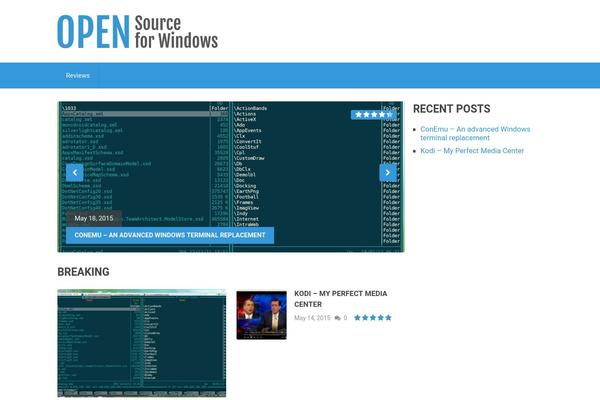
Task: Click the comments icon on Kodi post
Action: coord(337,318)
